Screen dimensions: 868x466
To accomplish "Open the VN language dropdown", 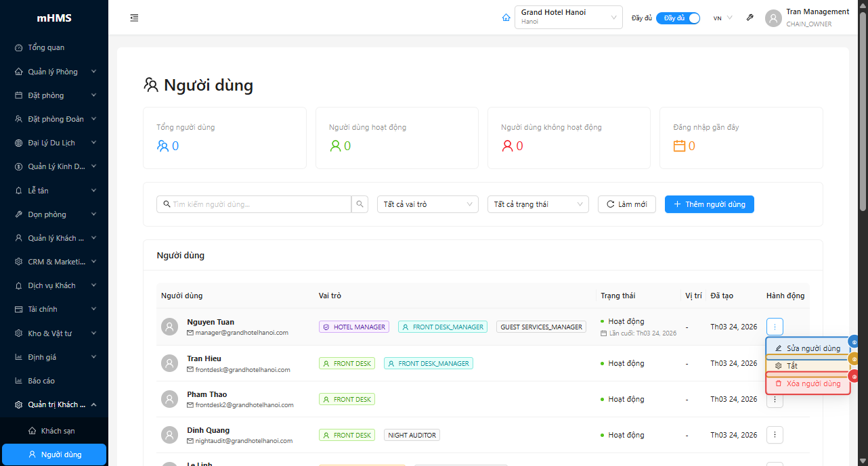I will click(x=722, y=18).
